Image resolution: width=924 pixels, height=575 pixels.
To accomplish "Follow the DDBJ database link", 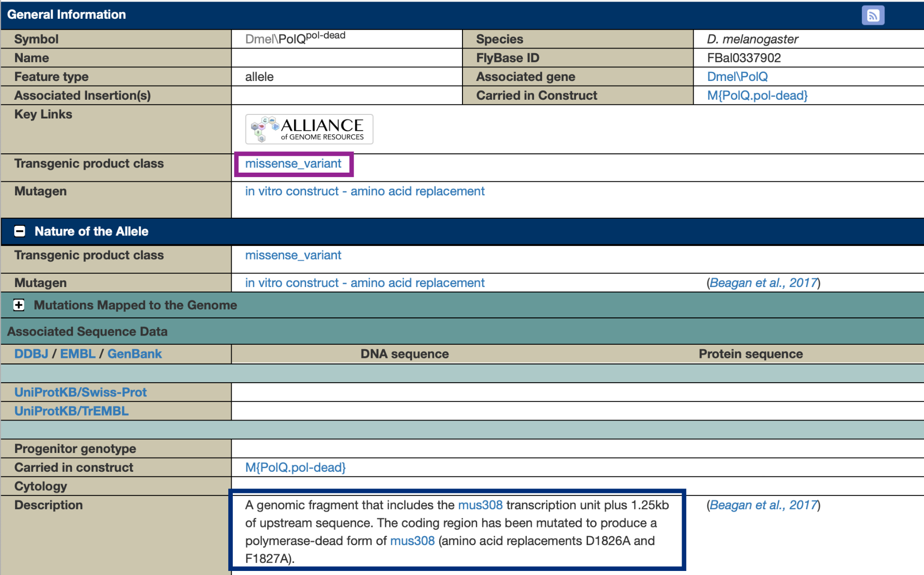I will [31, 354].
